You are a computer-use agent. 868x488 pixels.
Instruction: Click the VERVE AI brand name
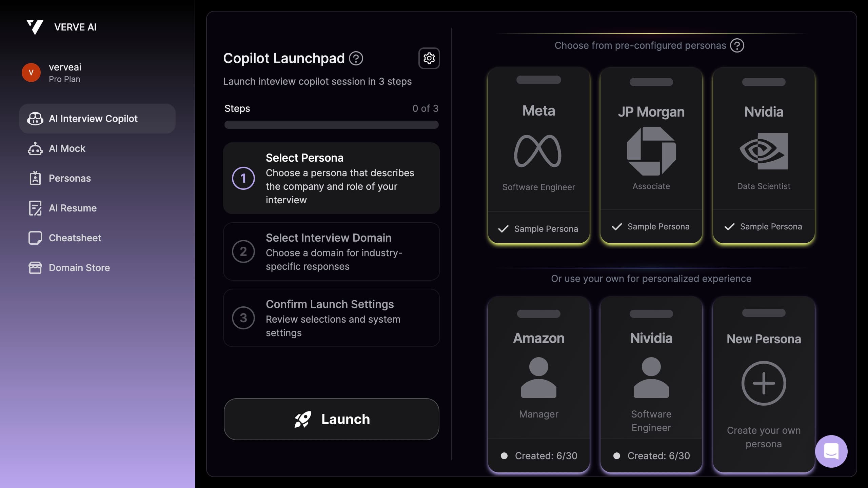(75, 27)
